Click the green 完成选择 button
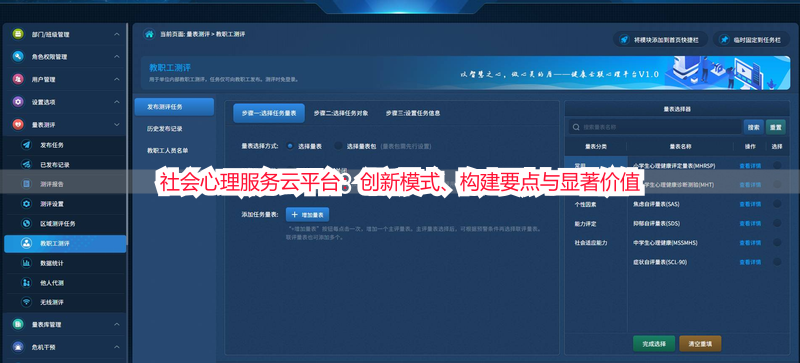The height and width of the screenshot is (363, 800). [654, 344]
